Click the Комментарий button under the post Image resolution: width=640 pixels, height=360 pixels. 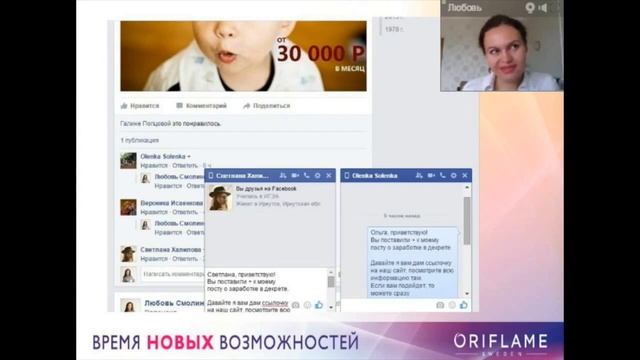coord(201,106)
